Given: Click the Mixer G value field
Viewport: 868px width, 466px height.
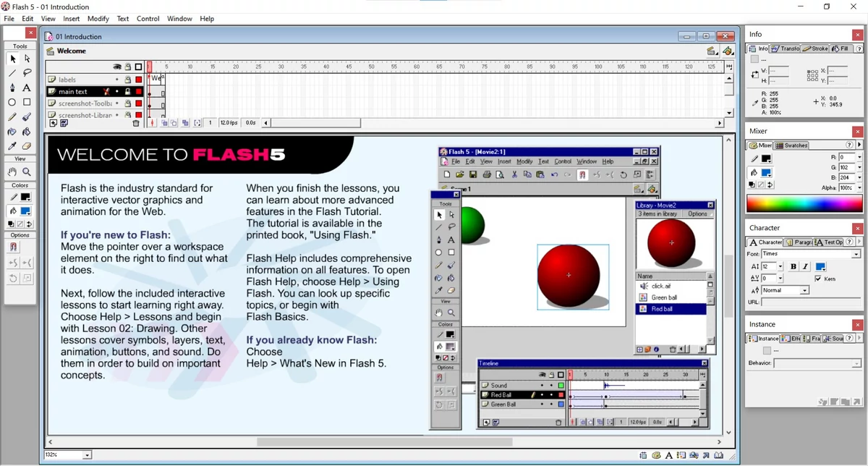Looking at the screenshot, I should 847,167.
